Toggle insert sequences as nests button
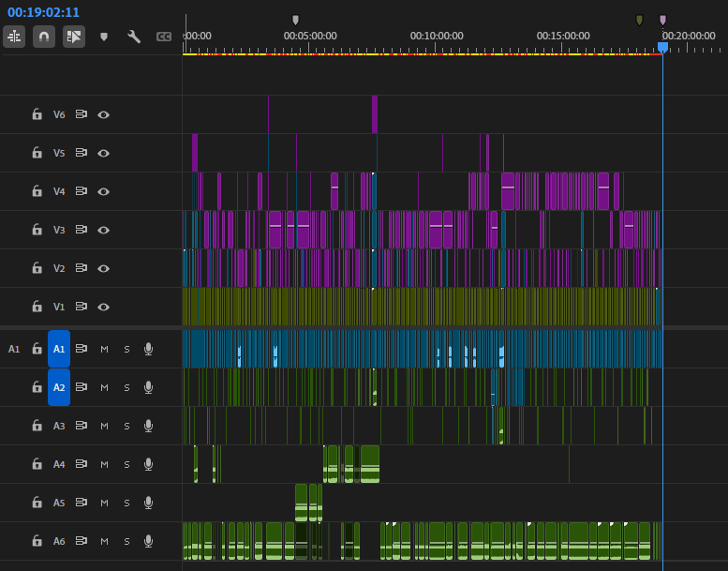Image resolution: width=728 pixels, height=571 pixels. [x=14, y=37]
